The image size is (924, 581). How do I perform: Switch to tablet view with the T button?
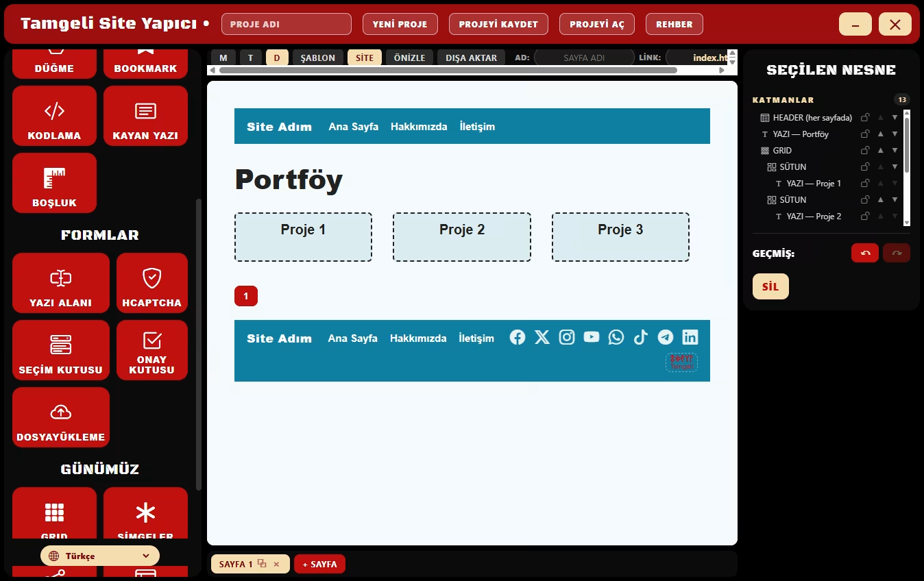click(x=251, y=58)
